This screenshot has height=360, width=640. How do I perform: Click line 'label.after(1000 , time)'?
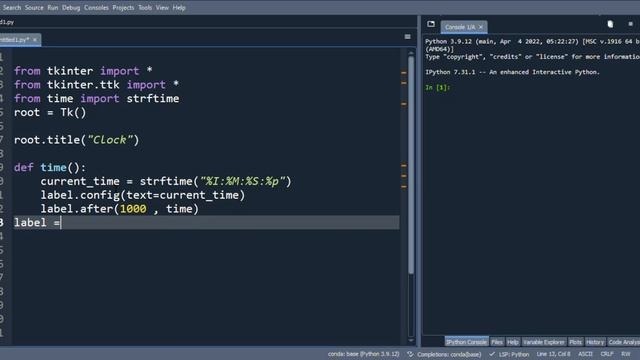click(x=119, y=209)
